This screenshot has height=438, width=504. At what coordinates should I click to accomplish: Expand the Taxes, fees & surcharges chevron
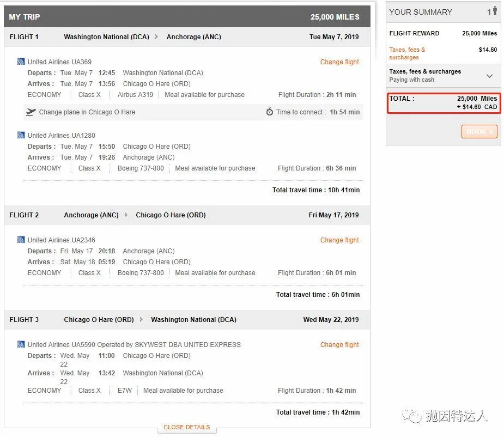coord(489,76)
